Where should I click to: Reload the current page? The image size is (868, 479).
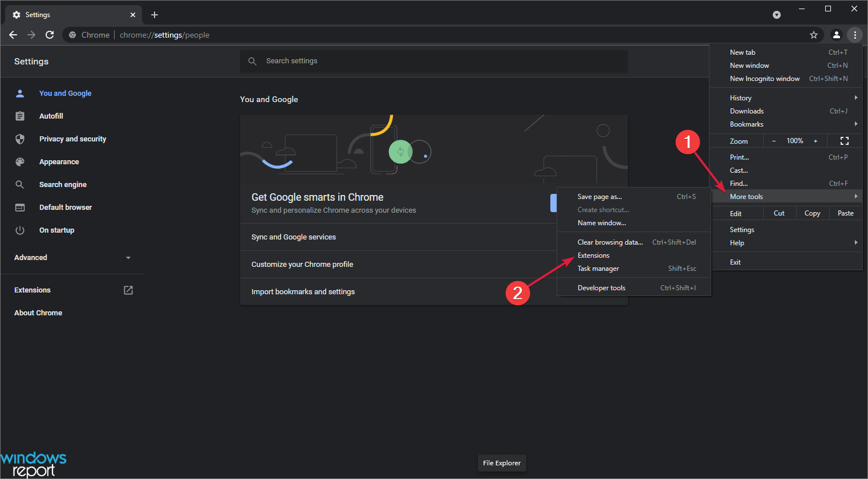pyautogui.click(x=50, y=35)
